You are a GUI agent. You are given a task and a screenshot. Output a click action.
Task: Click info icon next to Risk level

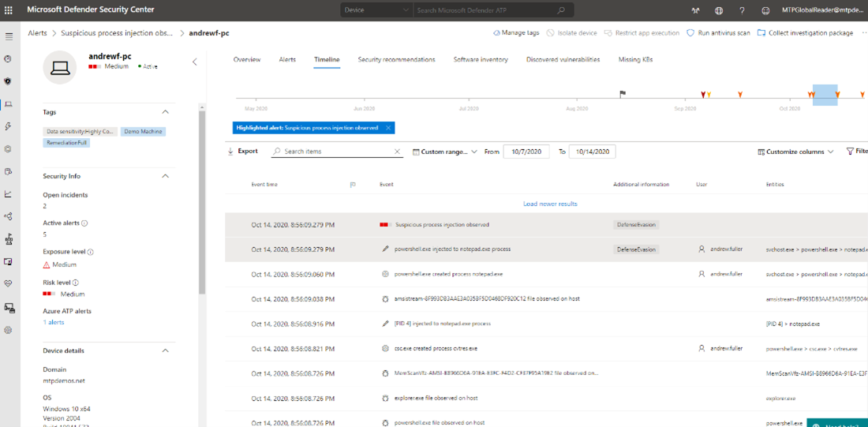[x=75, y=282]
